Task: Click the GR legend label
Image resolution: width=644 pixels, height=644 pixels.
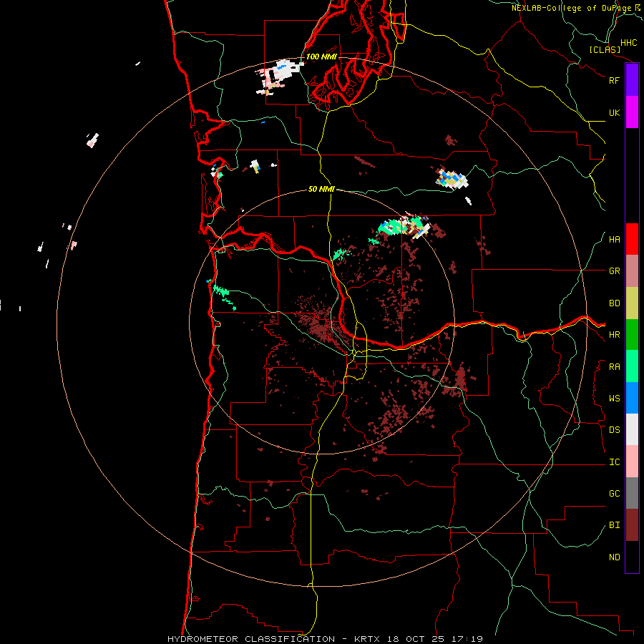Action: (614, 271)
